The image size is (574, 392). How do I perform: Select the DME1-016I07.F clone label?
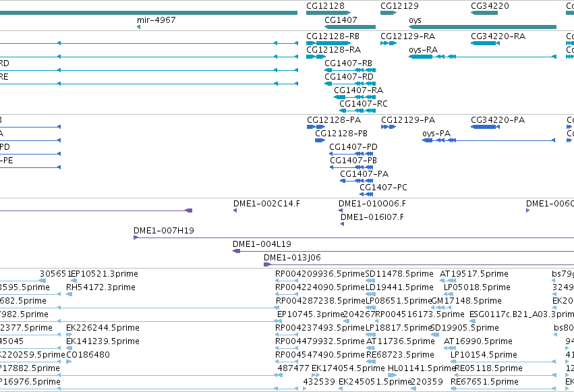(x=372, y=217)
